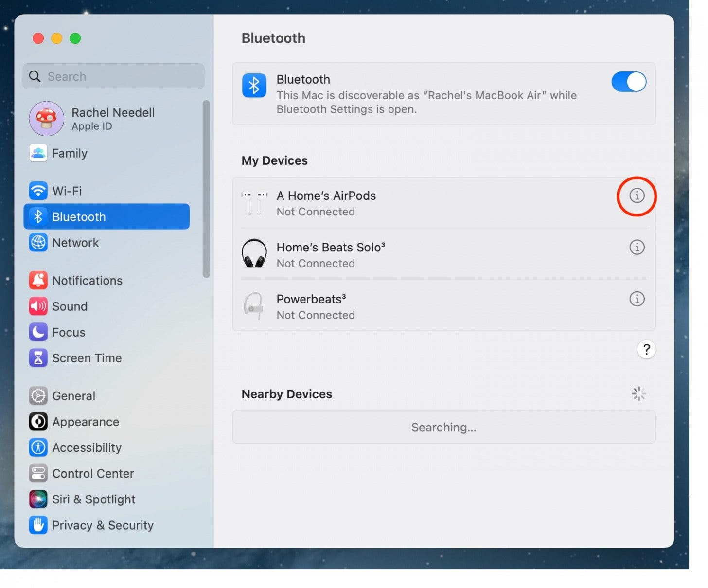Image resolution: width=708 pixels, height=588 pixels.
Task: Click the sidebar vertical scrollbar
Action: point(206,189)
